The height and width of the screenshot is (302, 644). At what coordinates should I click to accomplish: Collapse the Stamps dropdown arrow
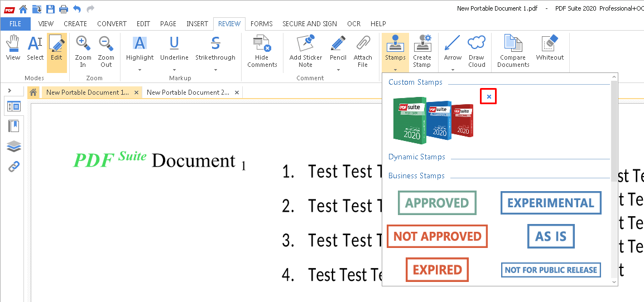(395, 69)
